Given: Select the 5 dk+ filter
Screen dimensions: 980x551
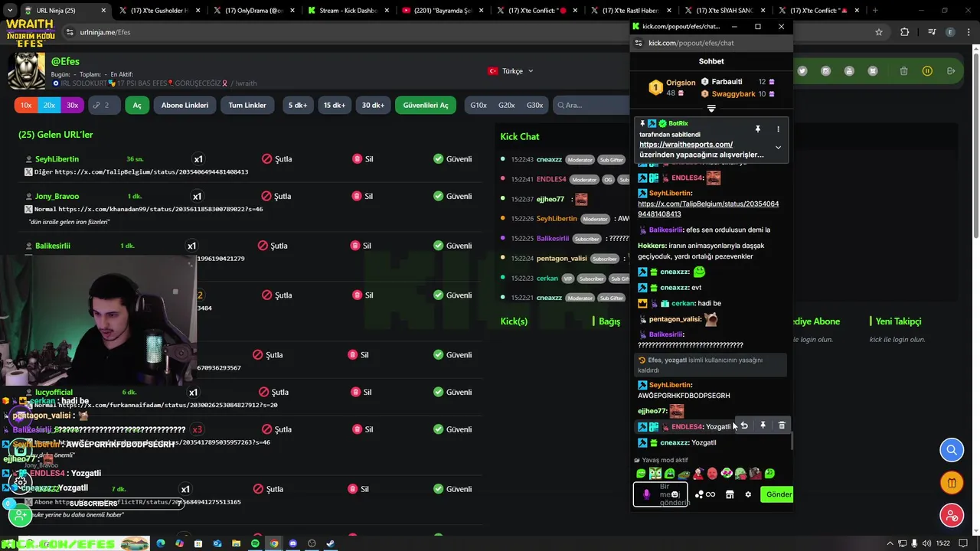Looking at the screenshot, I should [298, 105].
